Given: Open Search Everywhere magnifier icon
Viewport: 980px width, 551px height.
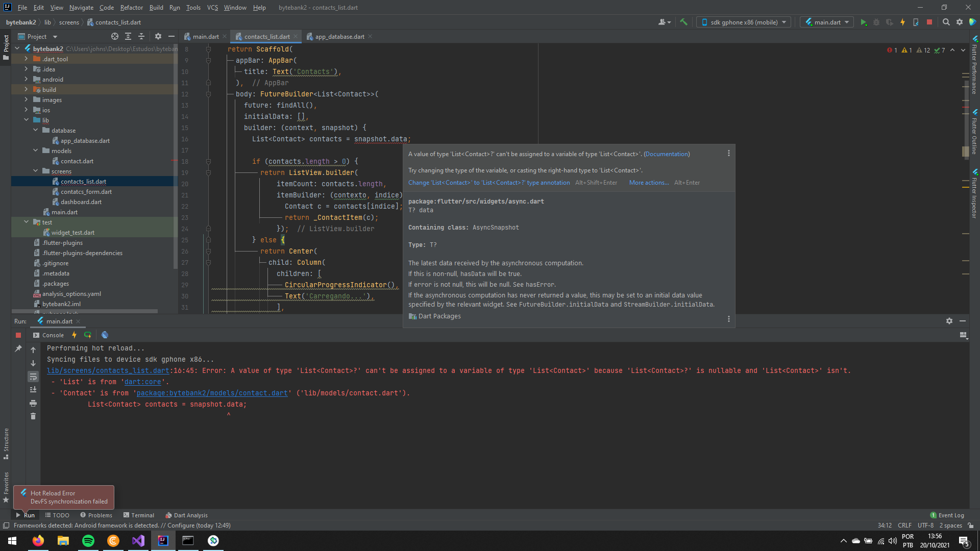Looking at the screenshot, I should (946, 22).
